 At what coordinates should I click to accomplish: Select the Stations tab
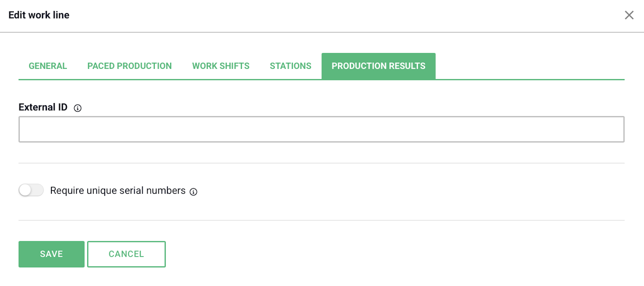(x=291, y=66)
